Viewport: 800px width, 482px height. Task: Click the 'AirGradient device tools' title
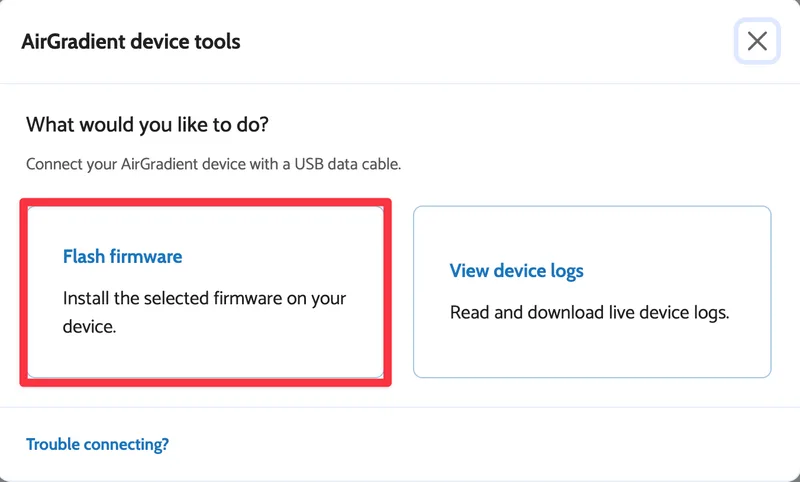tap(131, 41)
